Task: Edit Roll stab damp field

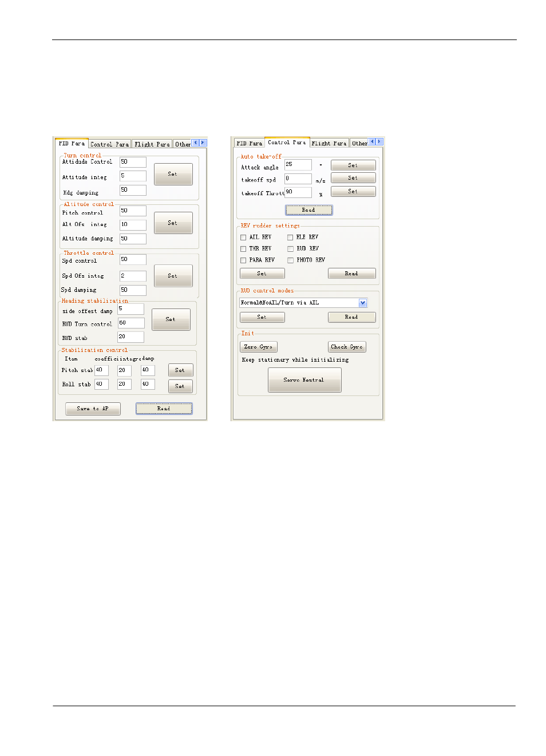Action: [x=148, y=385]
